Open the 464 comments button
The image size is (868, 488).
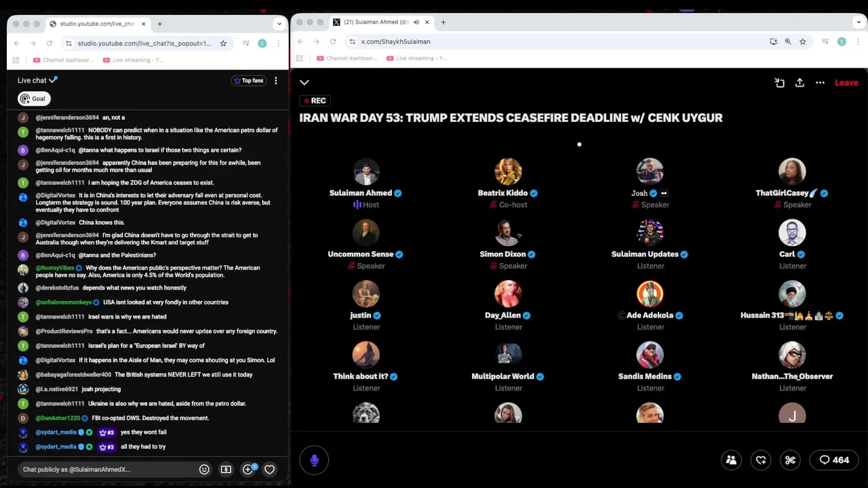834,460
